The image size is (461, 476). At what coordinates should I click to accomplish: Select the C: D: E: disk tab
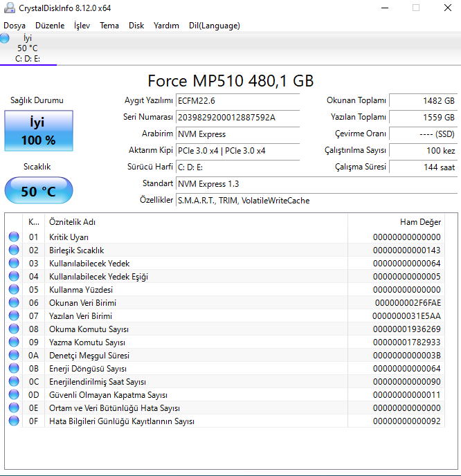pos(28,48)
